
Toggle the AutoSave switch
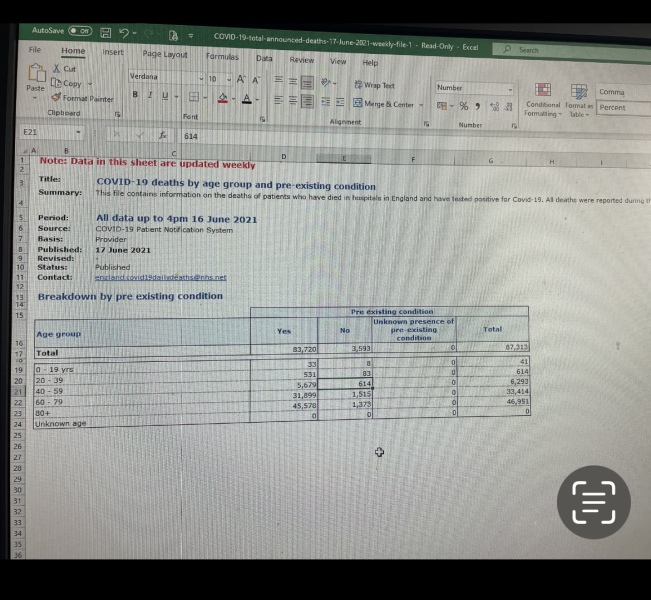pos(80,31)
